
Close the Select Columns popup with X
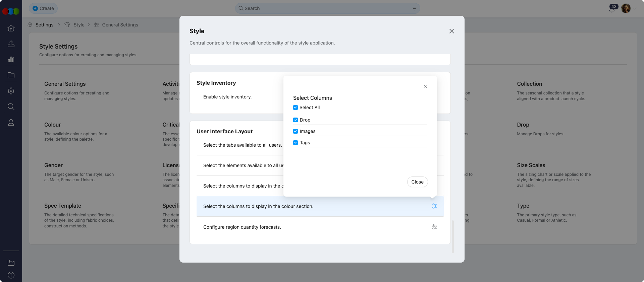(425, 86)
